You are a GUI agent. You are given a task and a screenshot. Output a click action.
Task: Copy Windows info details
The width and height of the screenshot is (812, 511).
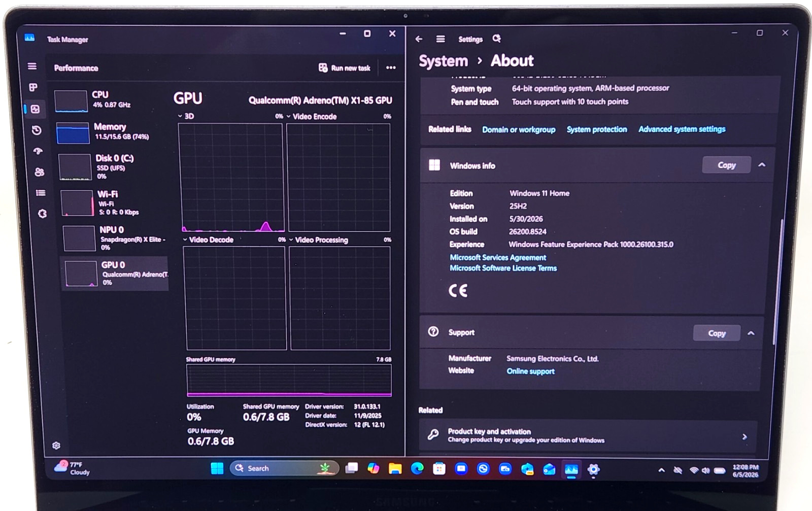(x=726, y=165)
